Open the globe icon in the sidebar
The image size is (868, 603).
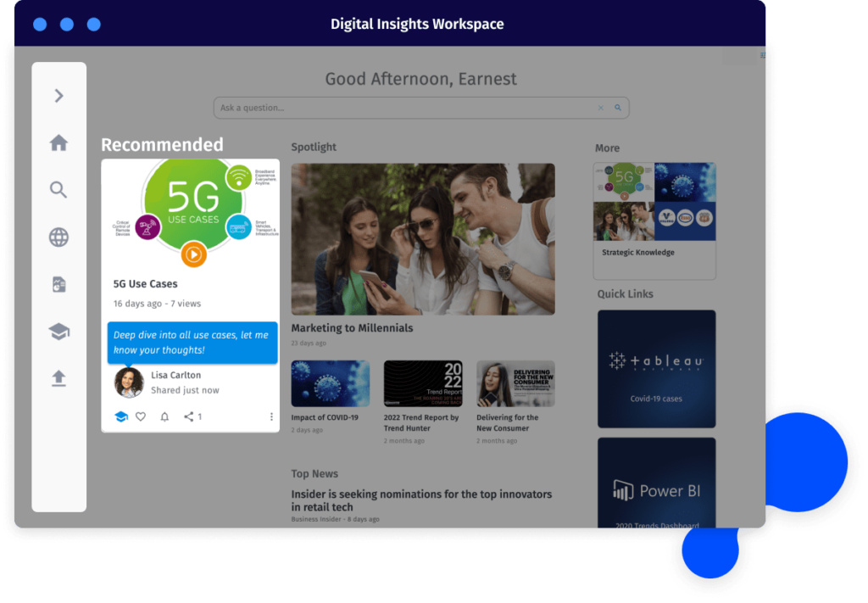point(58,237)
